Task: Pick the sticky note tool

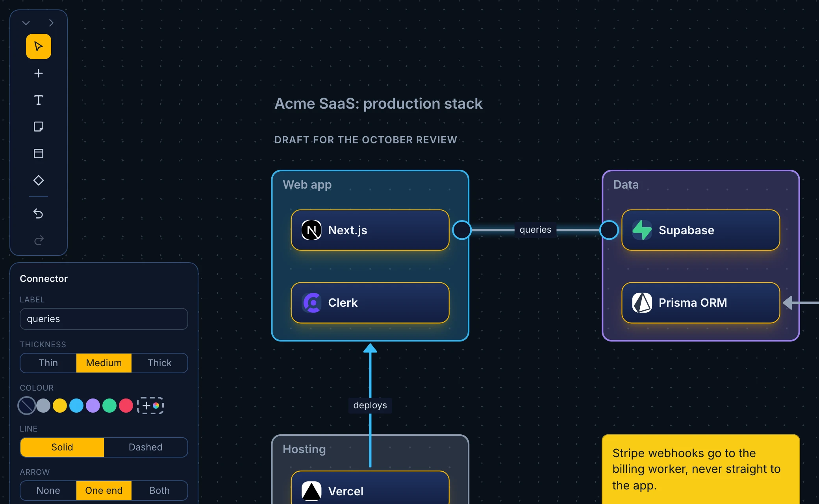Action: [39, 127]
